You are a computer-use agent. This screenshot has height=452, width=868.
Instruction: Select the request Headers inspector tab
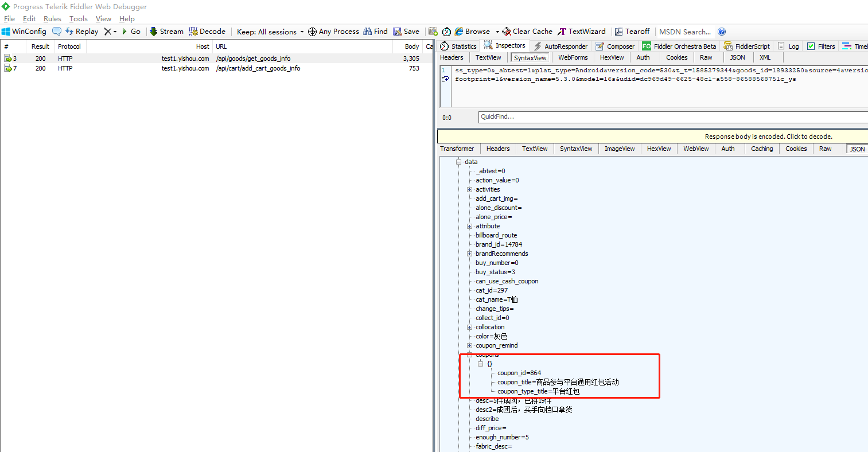point(451,57)
